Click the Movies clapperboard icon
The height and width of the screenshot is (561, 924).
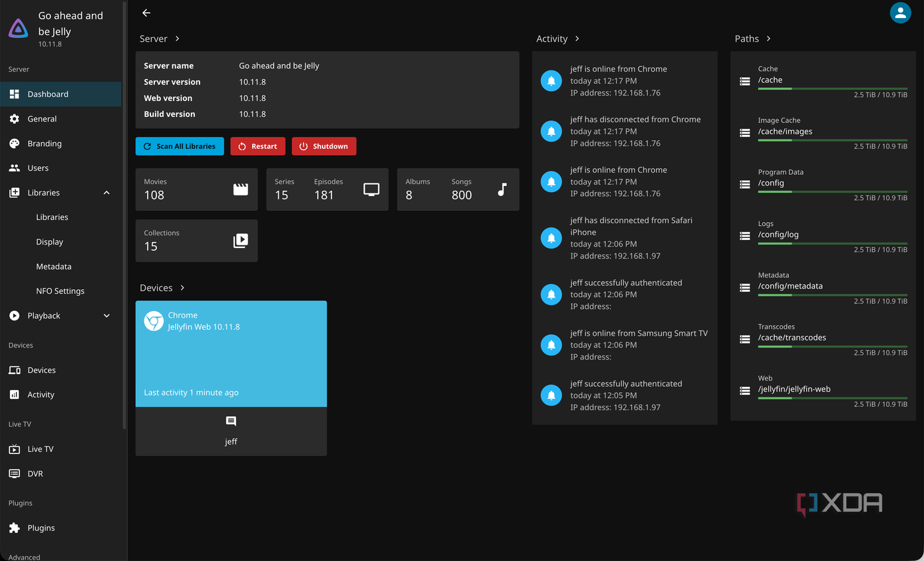coord(241,189)
